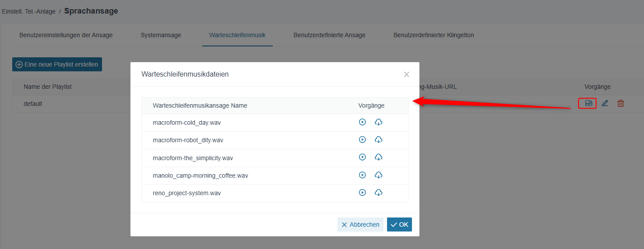Screen dimensions: 644x249
Task: Download reno_project-system.wav file
Action: (x=379, y=193)
